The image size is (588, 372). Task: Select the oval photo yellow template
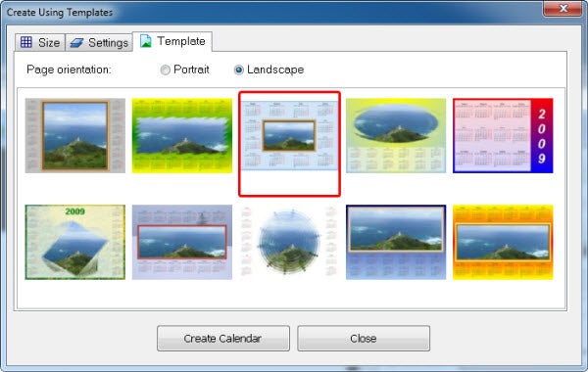tap(396, 136)
